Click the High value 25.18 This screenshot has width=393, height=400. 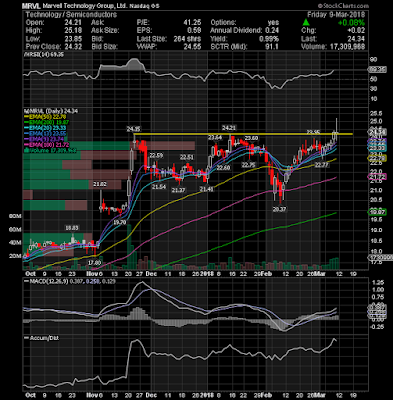pyautogui.click(x=73, y=31)
